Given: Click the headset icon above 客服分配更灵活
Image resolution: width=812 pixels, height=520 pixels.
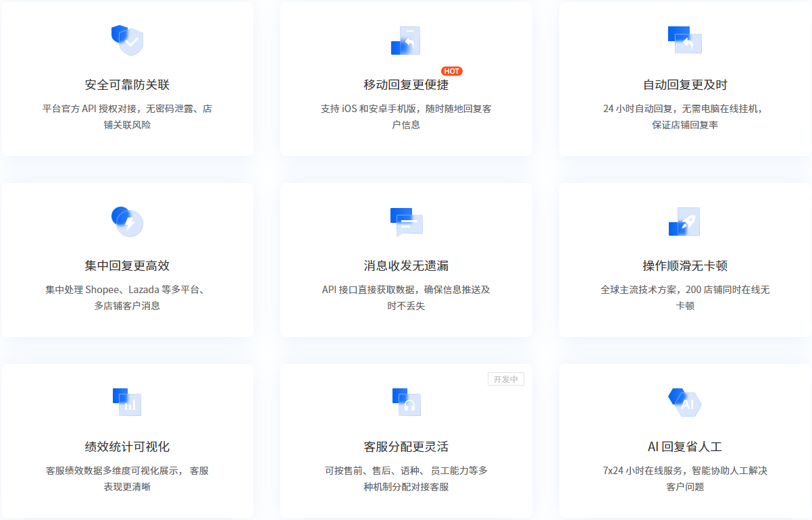Looking at the screenshot, I should click(406, 402).
